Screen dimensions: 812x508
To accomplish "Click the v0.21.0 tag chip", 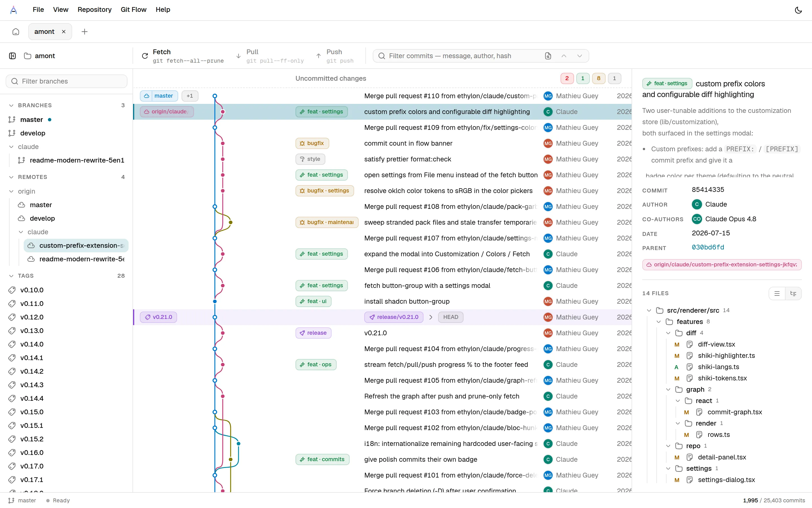I will click(x=158, y=317).
